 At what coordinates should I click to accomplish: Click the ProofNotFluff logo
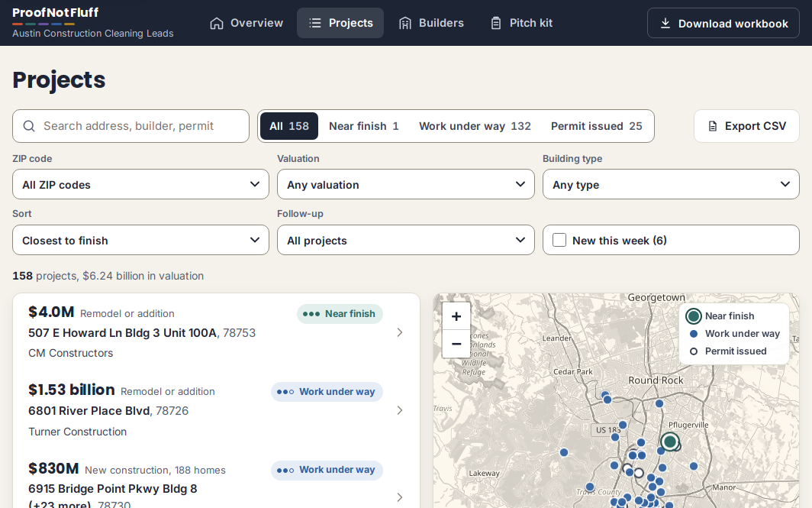click(56, 12)
